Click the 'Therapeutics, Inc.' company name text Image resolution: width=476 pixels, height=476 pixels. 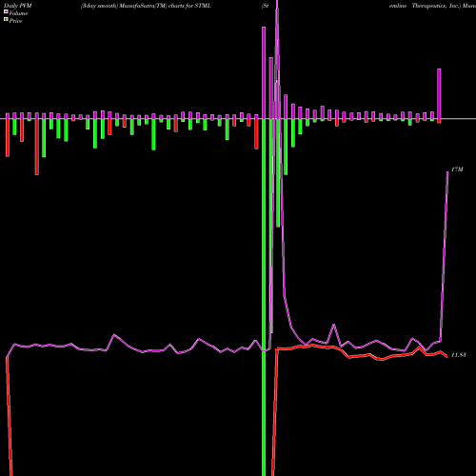436,6
